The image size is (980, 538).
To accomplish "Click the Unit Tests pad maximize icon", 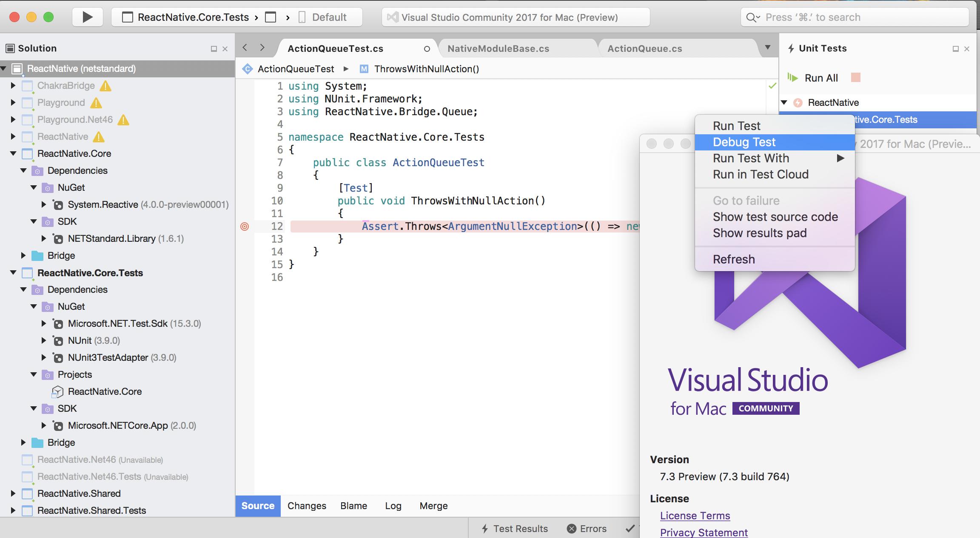I will tap(955, 49).
